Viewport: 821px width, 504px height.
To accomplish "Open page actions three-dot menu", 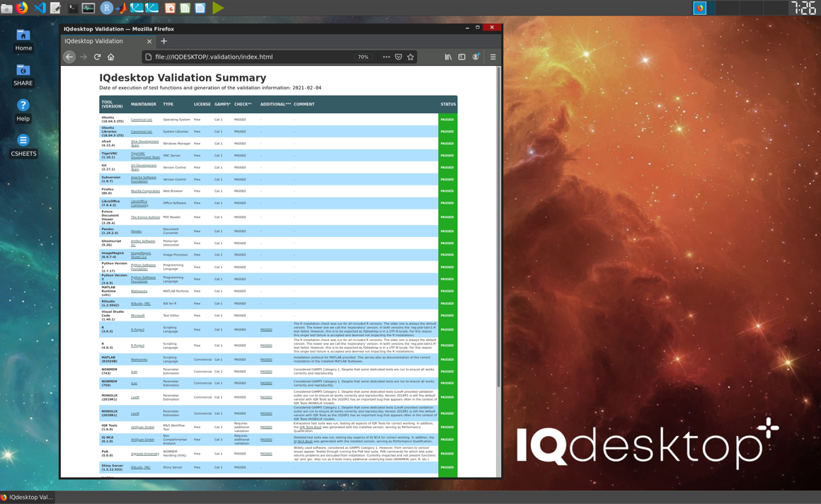I will pyautogui.click(x=386, y=57).
